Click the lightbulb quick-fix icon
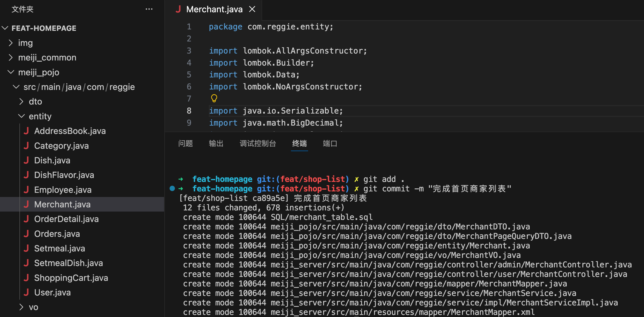This screenshot has width=644, height=317. (214, 98)
